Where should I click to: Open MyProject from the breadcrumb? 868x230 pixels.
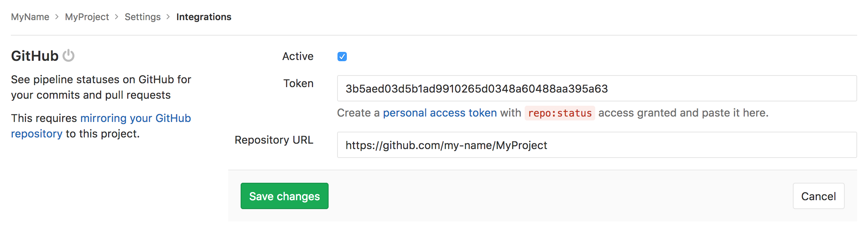click(86, 17)
